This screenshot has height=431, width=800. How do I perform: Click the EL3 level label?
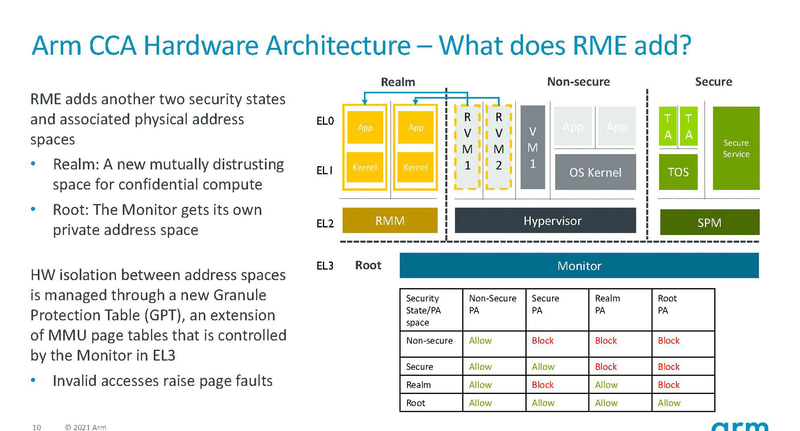(x=325, y=265)
